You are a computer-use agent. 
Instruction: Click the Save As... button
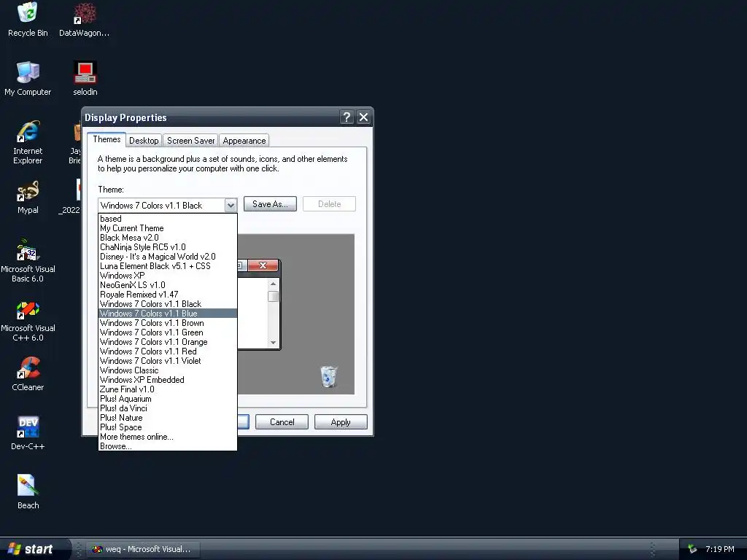(x=270, y=204)
